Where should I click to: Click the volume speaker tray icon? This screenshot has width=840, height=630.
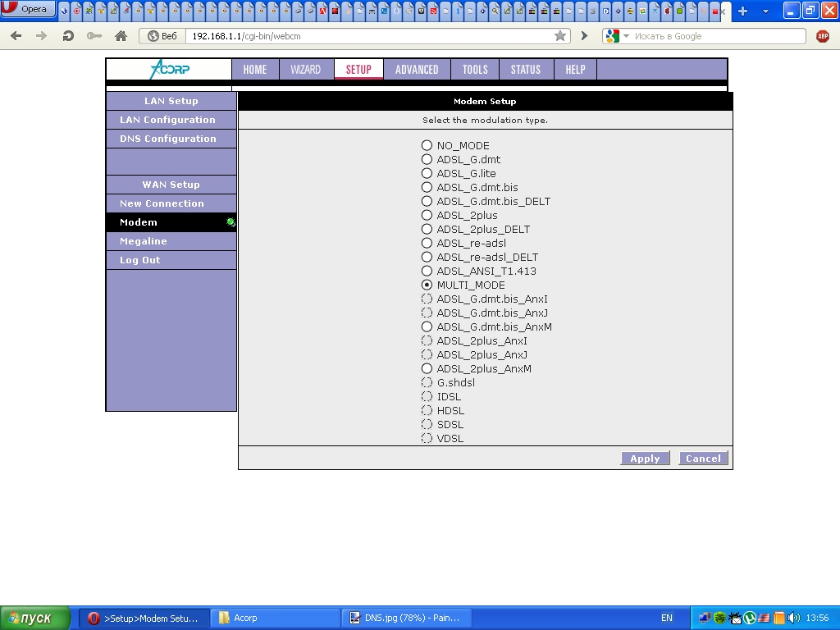pos(793,618)
